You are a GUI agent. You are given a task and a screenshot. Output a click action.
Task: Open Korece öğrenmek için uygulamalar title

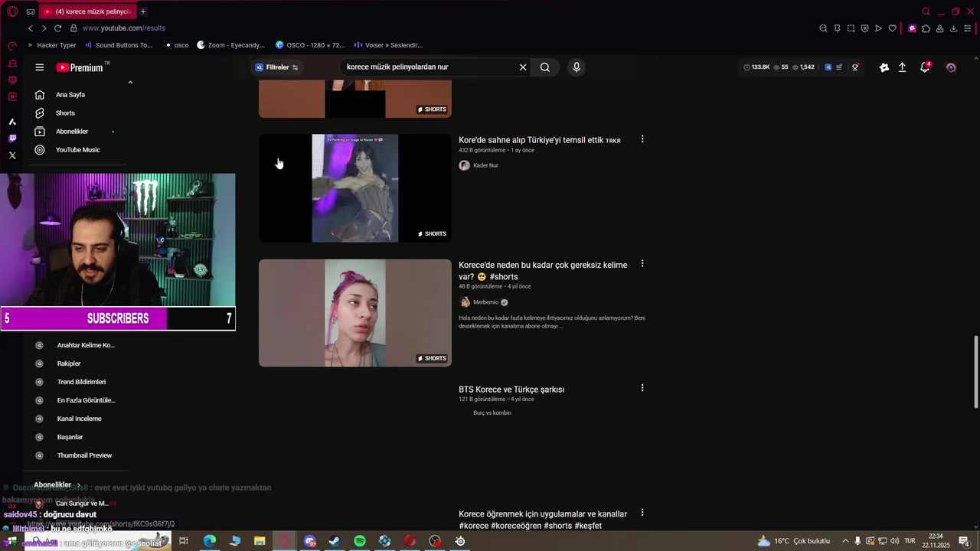543,520
